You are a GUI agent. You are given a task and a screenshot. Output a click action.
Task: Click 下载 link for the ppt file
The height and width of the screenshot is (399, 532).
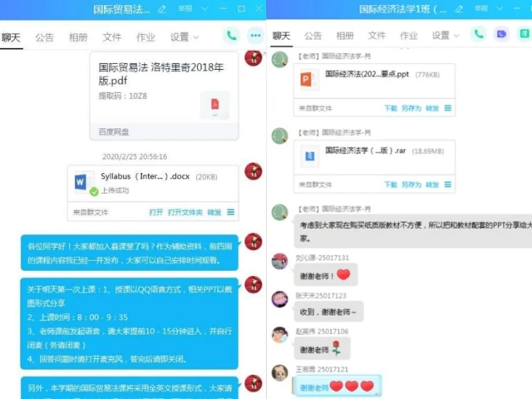pyautogui.click(x=391, y=108)
